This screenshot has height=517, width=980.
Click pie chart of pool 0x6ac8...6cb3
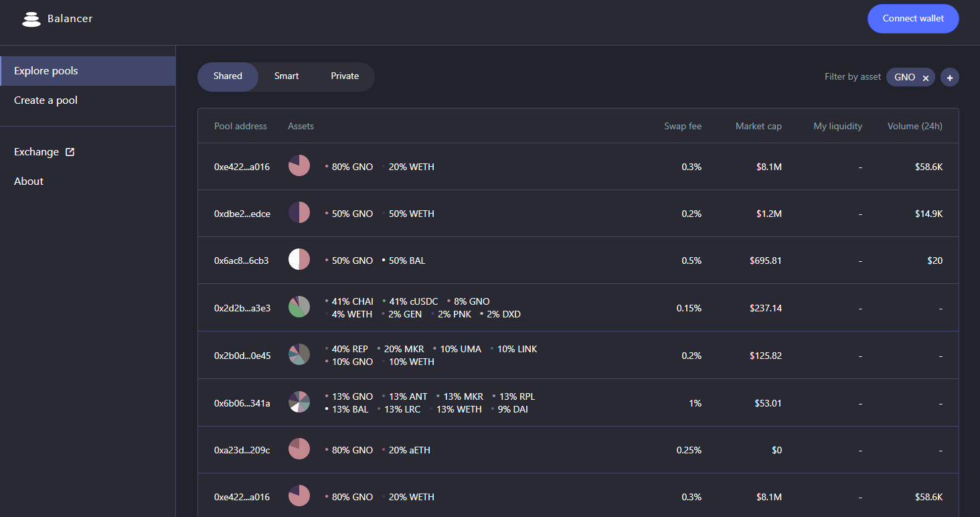299,260
